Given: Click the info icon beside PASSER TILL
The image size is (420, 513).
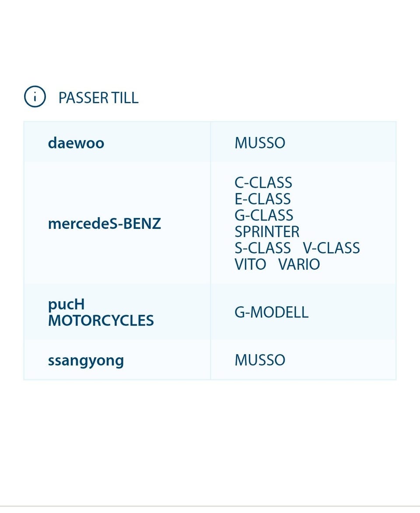Looking at the screenshot, I should pos(35,97).
